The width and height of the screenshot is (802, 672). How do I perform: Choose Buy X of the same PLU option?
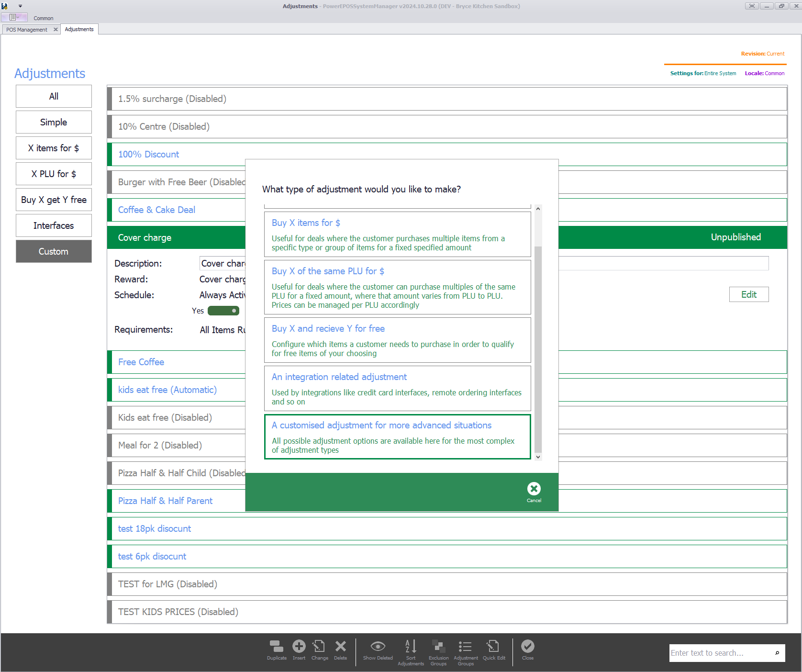tap(398, 287)
